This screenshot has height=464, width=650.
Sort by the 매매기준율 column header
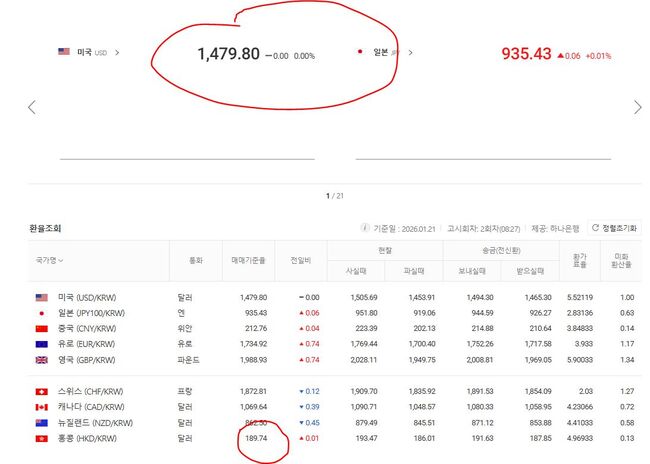(247, 260)
